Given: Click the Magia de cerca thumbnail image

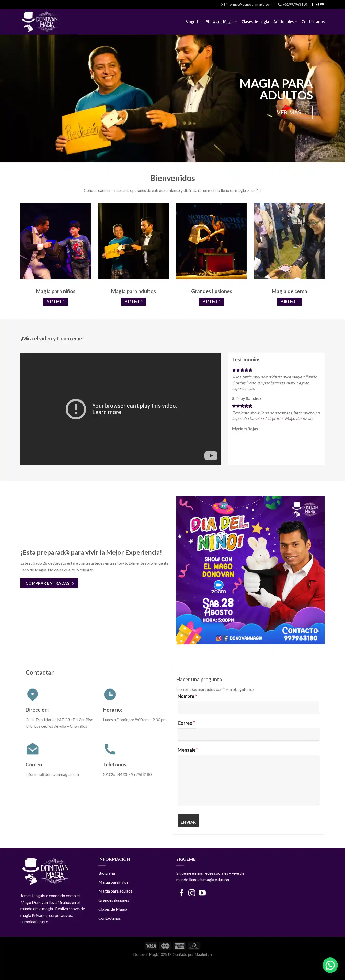Looking at the screenshot, I should point(289,241).
